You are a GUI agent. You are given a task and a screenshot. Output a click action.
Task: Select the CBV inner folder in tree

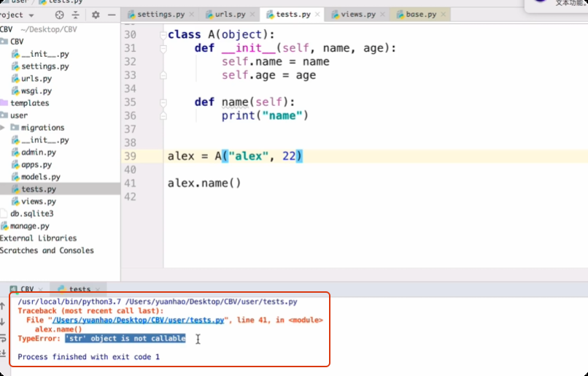tap(17, 42)
